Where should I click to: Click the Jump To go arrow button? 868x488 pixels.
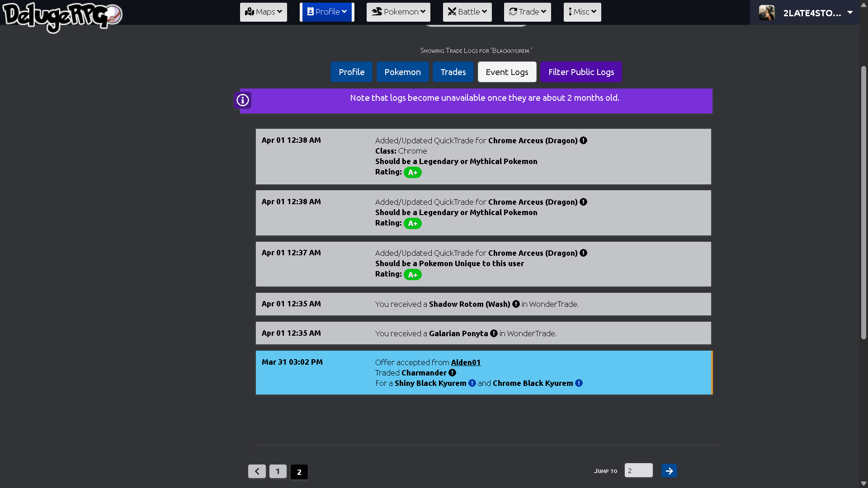click(x=669, y=471)
